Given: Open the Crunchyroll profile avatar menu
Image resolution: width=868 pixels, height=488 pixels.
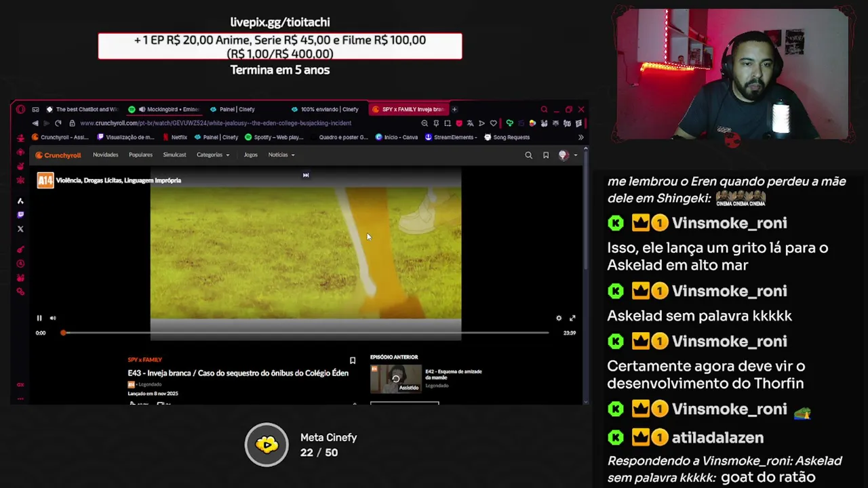Looking at the screenshot, I should coord(568,155).
